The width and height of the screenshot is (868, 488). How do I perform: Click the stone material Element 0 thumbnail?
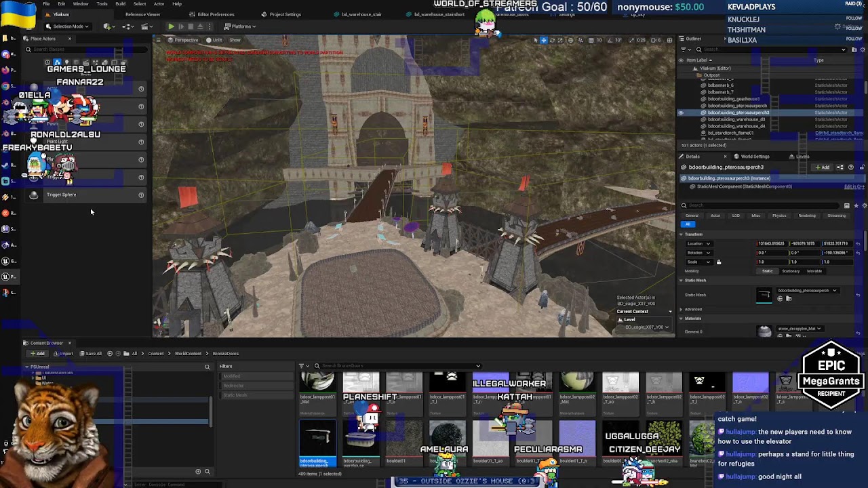coord(764,331)
